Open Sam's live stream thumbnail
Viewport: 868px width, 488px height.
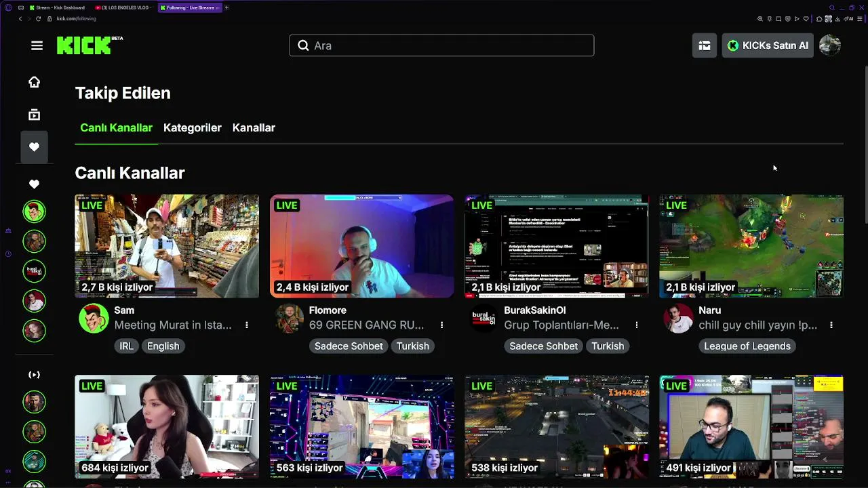tap(167, 247)
